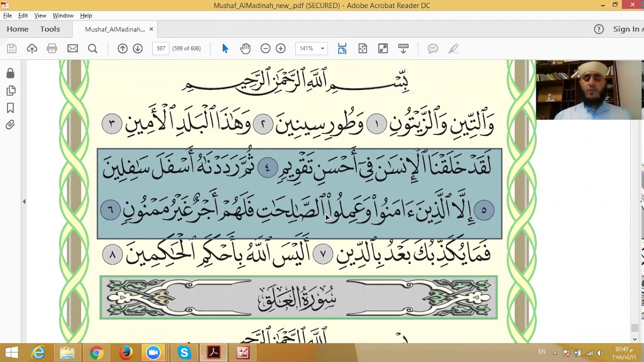Launch Internet Explorer from taskbar

tap(38, 353)
